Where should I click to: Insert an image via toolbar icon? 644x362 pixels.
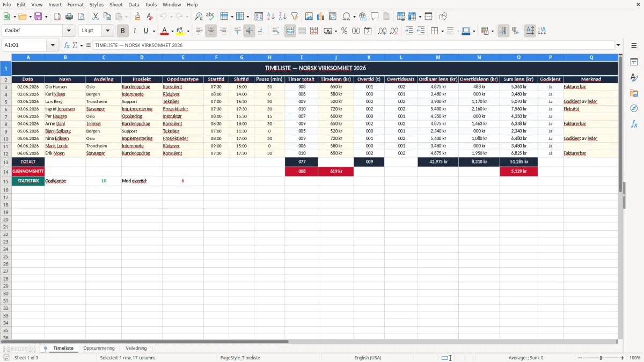[x=309, y=17]
